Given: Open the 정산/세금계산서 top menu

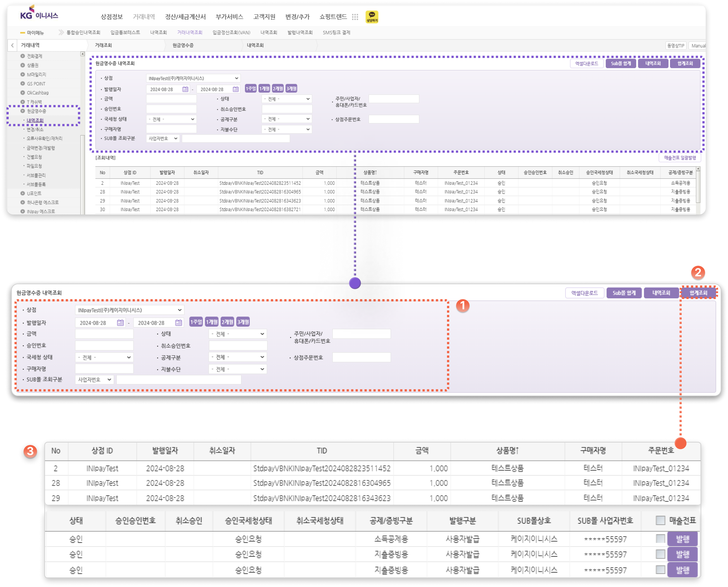Looking at the screenshot, I should tap(185, 16).
